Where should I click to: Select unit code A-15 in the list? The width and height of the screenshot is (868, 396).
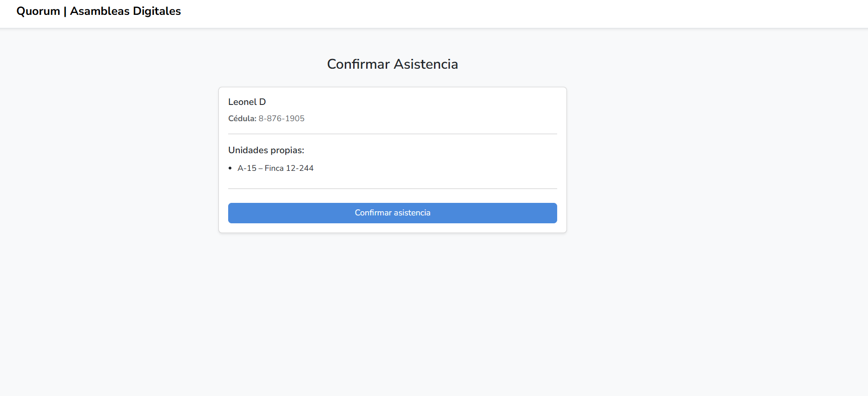point(247,168)
